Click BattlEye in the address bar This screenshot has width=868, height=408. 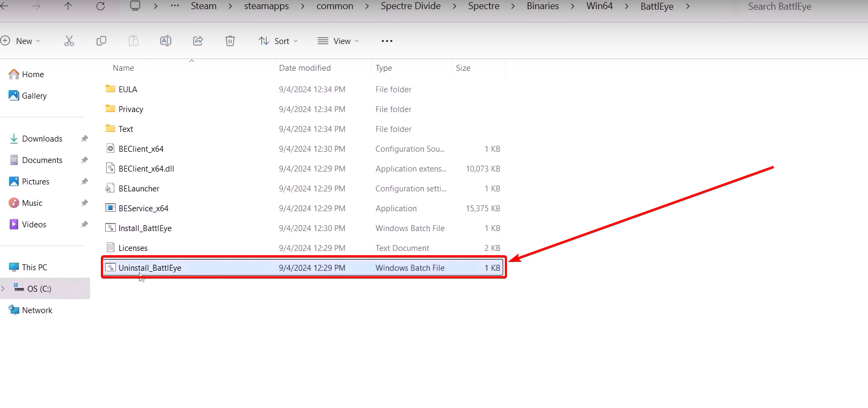[x=657, y=6]
